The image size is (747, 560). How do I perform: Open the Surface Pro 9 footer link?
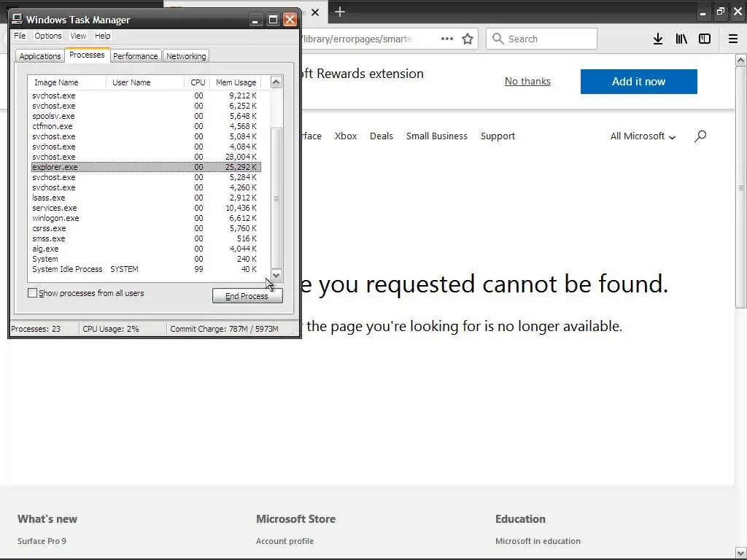click(x=42, y=541)
